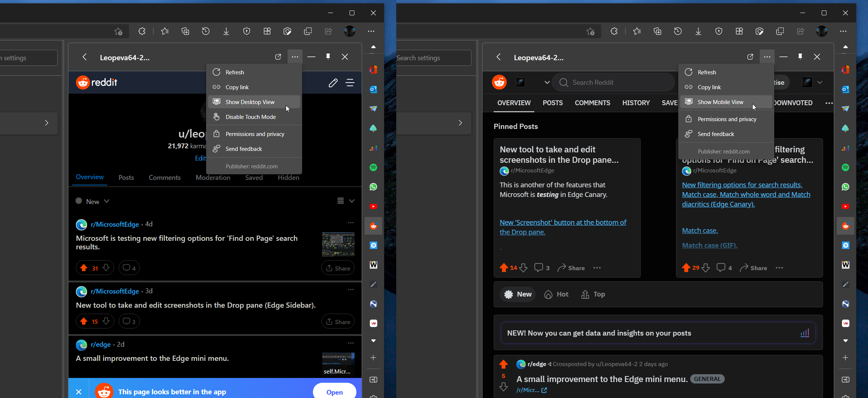The width and height of the screenshot is (868, 398).
Task: Click the tracking prevention shield in right window toolbar
Action: click(x=719, y=31)
